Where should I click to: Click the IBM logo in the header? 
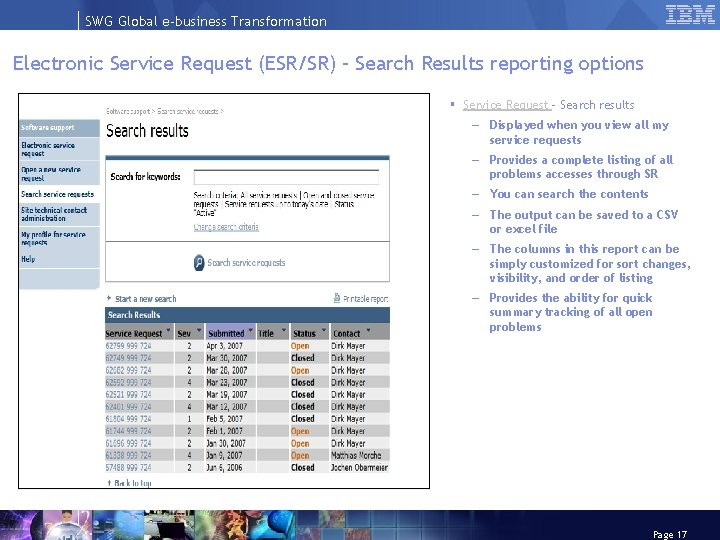click(x=690, y=14)
